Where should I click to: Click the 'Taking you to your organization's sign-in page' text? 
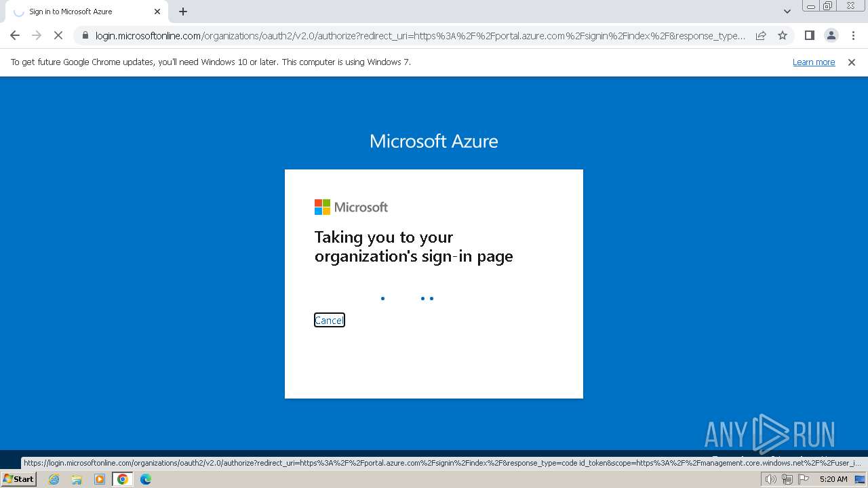pos(414,247)
